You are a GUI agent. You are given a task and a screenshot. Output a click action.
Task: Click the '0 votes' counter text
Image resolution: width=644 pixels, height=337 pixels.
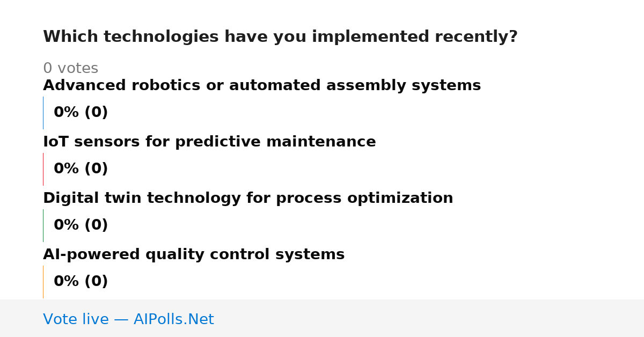pos(70,69)
